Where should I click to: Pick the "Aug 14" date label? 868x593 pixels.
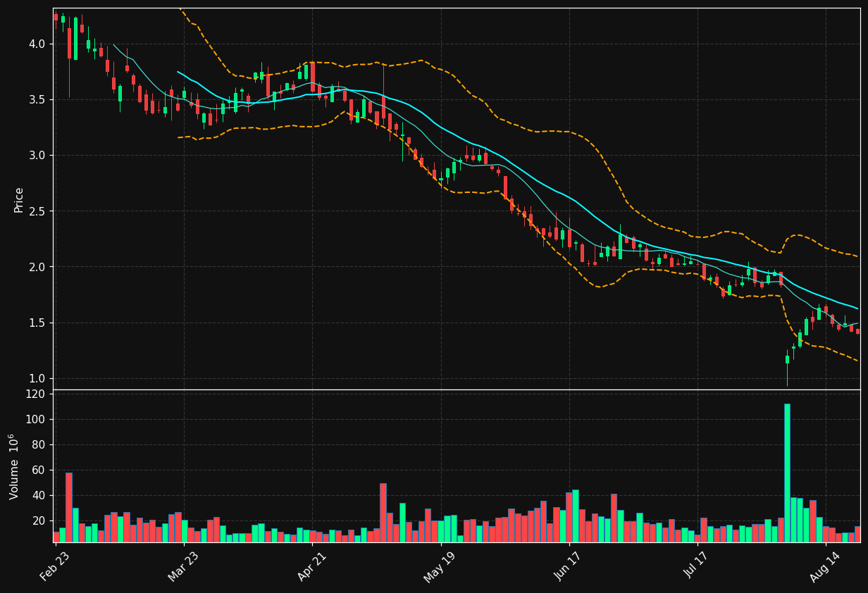pos(825,566)
